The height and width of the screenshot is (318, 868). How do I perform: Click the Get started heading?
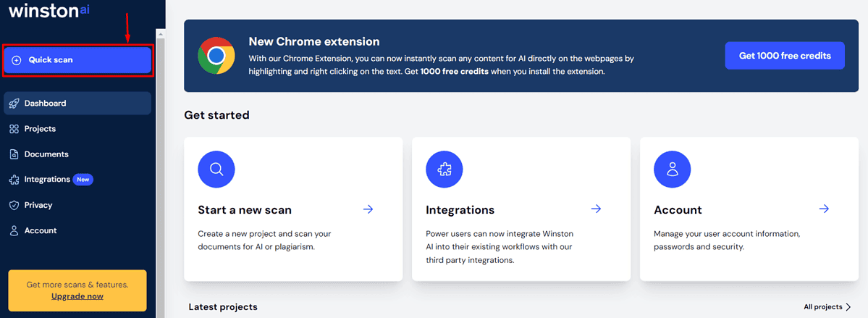(217, 115)
